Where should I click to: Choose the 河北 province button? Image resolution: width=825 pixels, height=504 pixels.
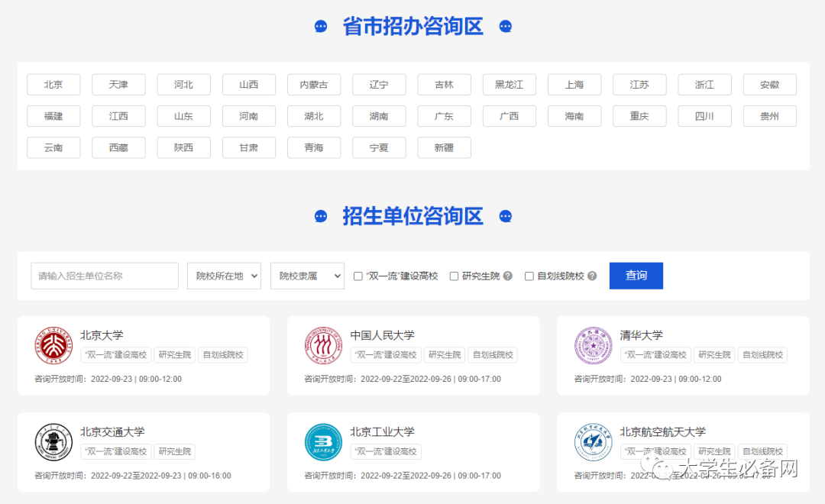(183, 85)
